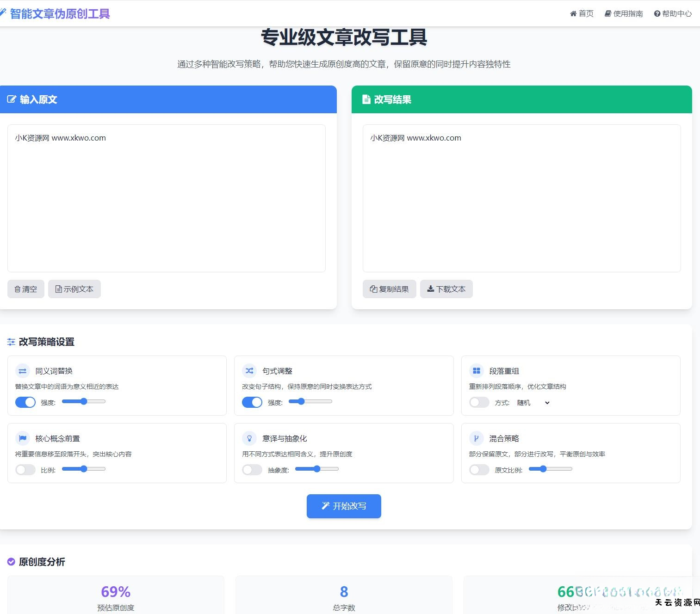
Task: Click the flag icon on 核心概念前置 card
Action: (22, 438)
